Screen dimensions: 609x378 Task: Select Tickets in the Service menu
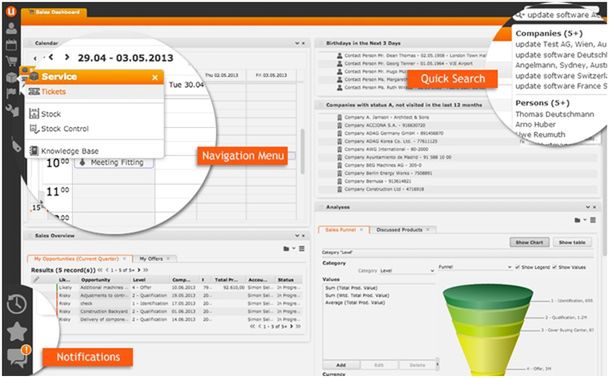click(x=54, y=92)
